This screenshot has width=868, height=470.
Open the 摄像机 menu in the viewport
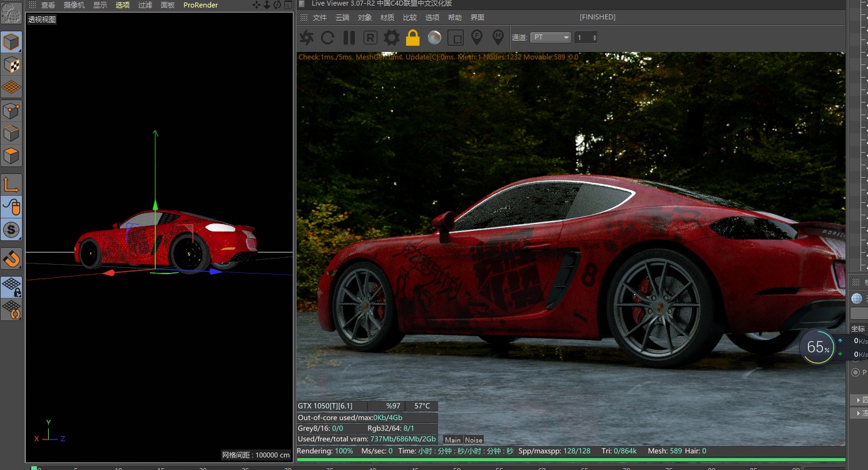[x=74, y=5]
